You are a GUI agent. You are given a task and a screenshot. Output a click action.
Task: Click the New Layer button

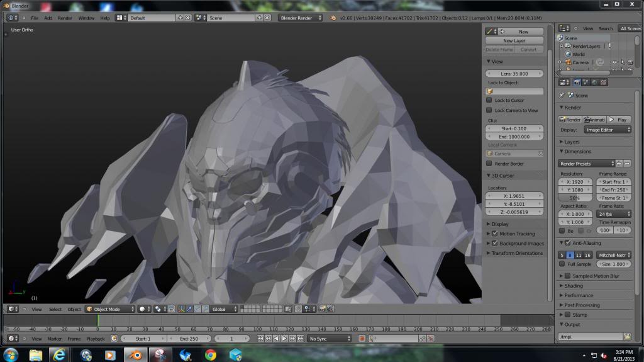(x=514, y=41)
